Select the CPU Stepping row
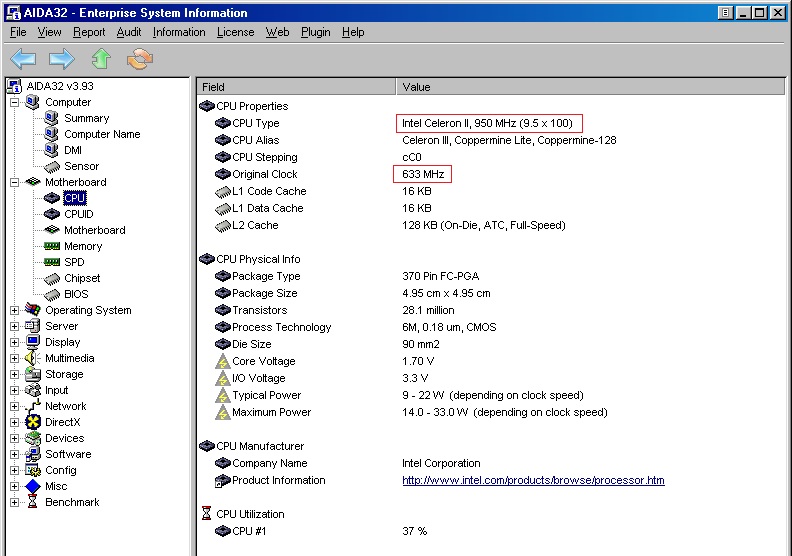Screen dimensions: 792x556 click(x=491, y=157)
